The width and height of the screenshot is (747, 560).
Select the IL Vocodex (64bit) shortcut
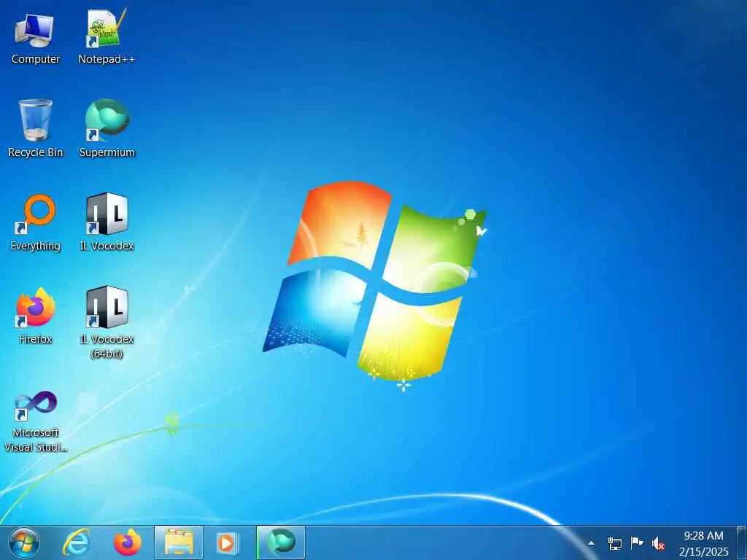point(107,323)
